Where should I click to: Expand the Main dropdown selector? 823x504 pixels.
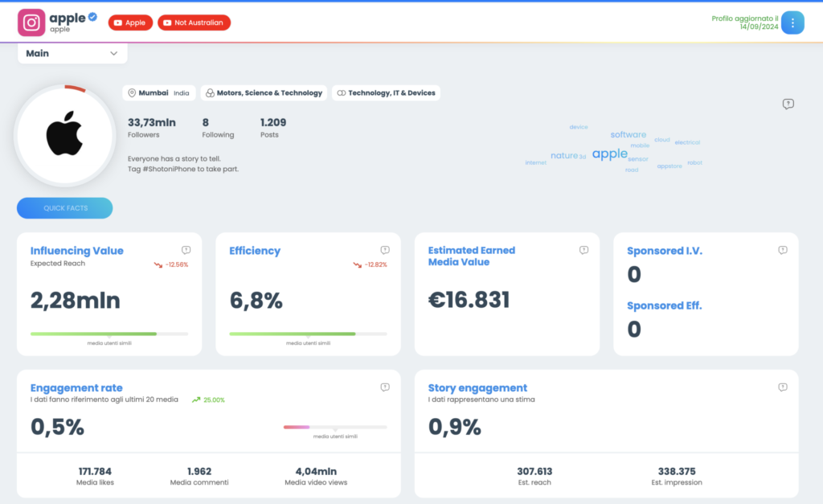point(72,54)
